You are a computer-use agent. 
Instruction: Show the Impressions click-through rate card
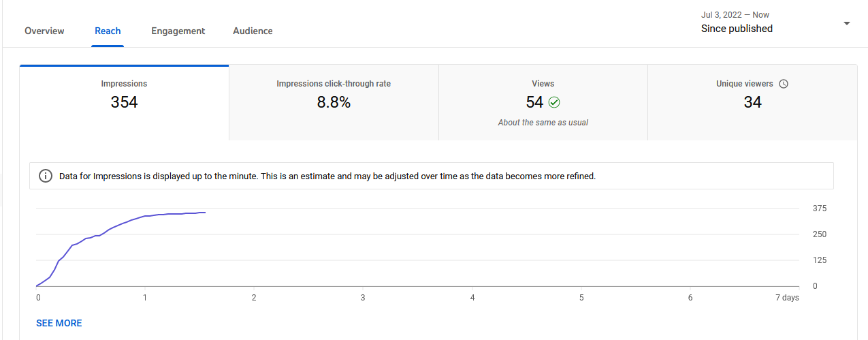tap(334, 103)
